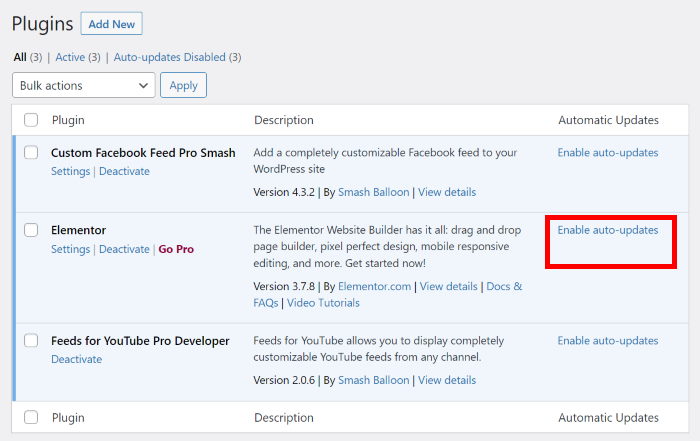
Task: Open Elementor Docs & FAQs link
Action: click(504, 287)
